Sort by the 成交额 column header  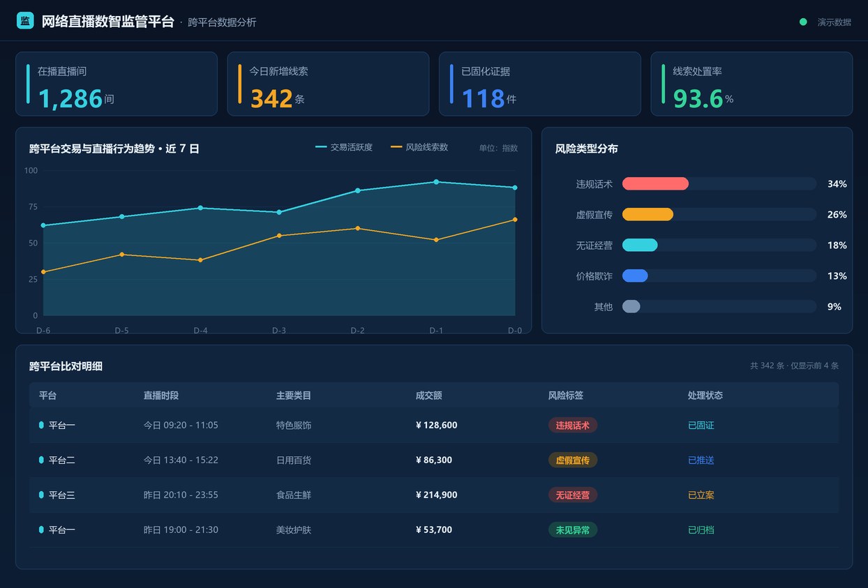pos(428,395)
